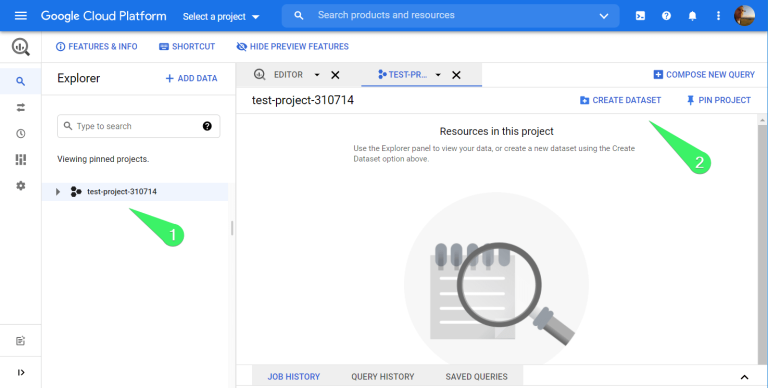Click the search help icon in Explorer
768x388 pixels.
207,126
